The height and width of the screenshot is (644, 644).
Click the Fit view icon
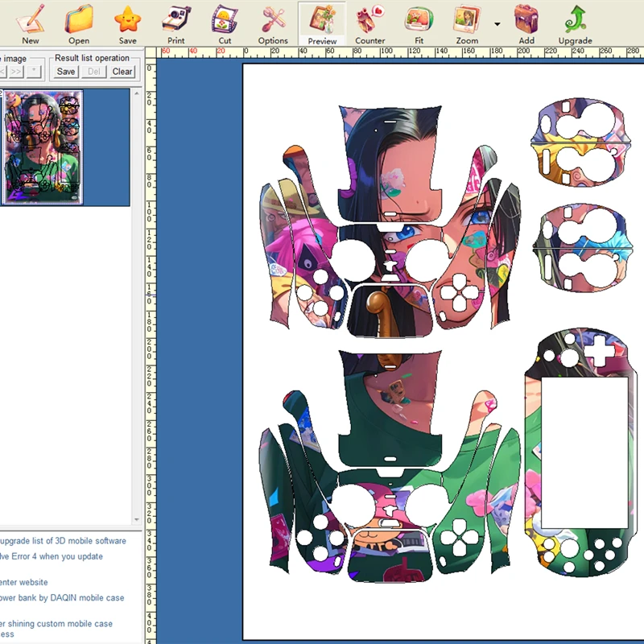coord(419,24)
